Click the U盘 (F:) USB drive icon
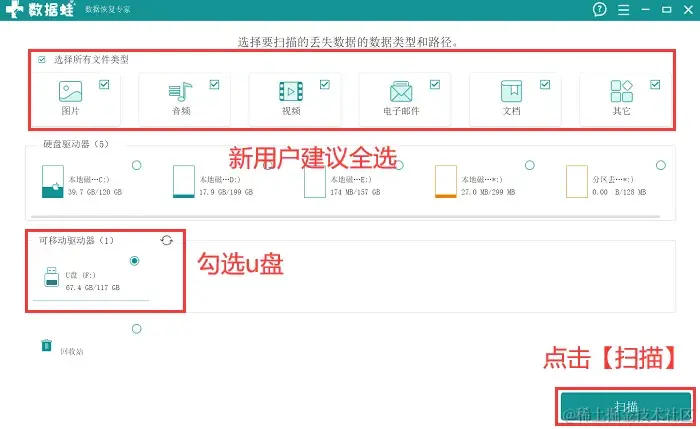The image size is (700, 429). pos(52,277)
